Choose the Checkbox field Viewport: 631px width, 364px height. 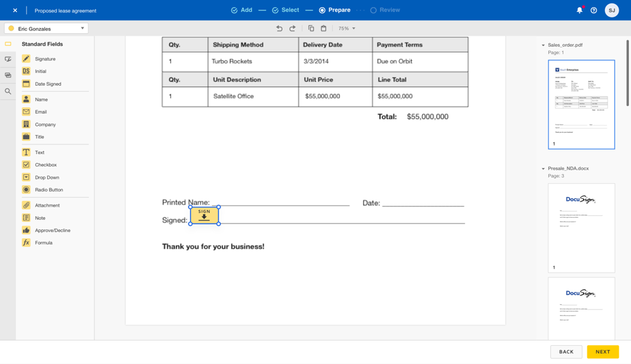pos(40,164)
